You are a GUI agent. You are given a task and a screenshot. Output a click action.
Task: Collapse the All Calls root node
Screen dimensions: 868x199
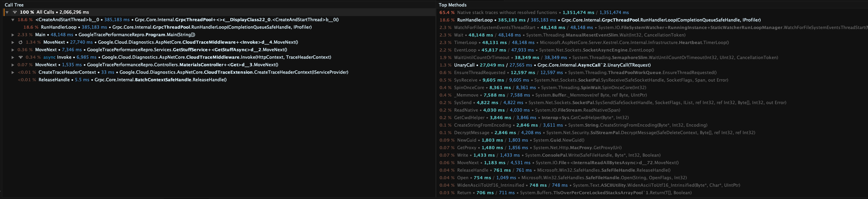pos(7,12)
